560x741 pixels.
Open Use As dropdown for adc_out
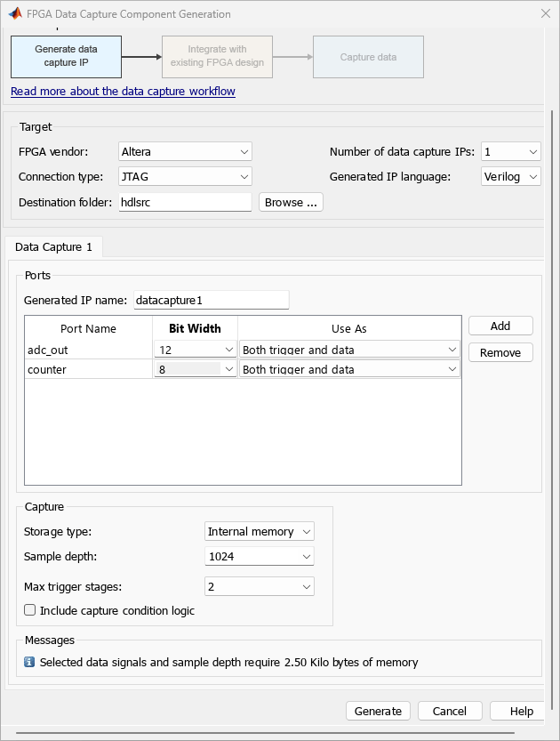pyautogui.click(x=349, y=350)
